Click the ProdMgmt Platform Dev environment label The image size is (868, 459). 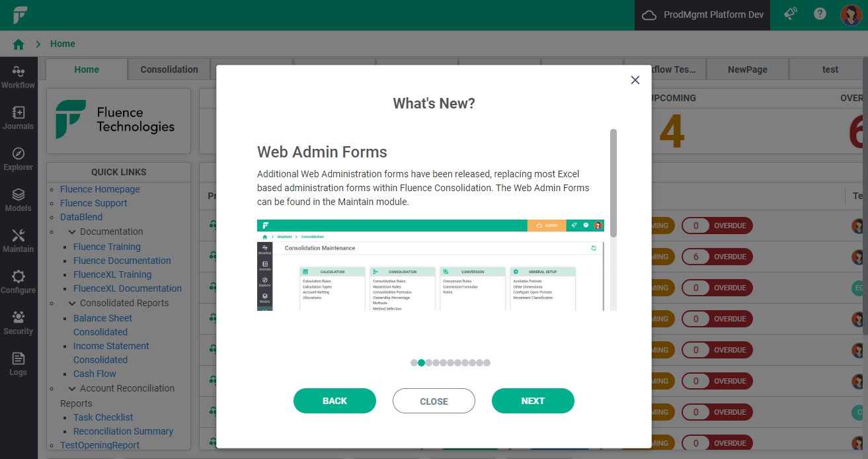coord(713,15)
